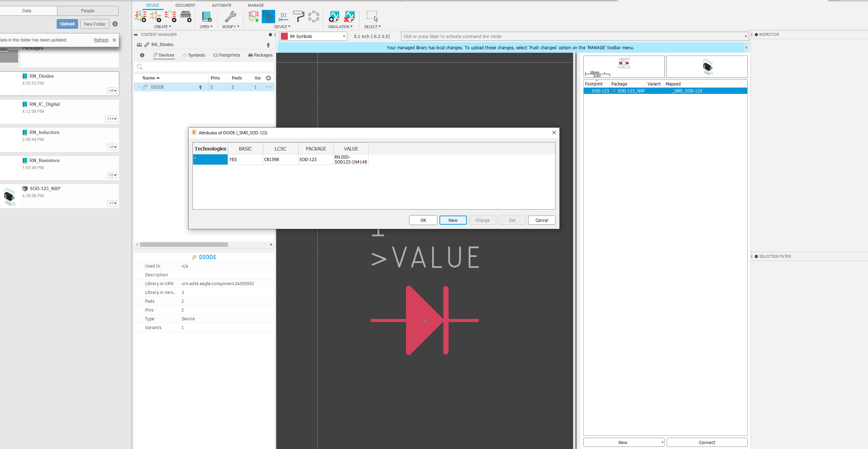Open the table column settings gear
Image resolution: width=868 pixels, height=449 pixels.
click(268, 78)
